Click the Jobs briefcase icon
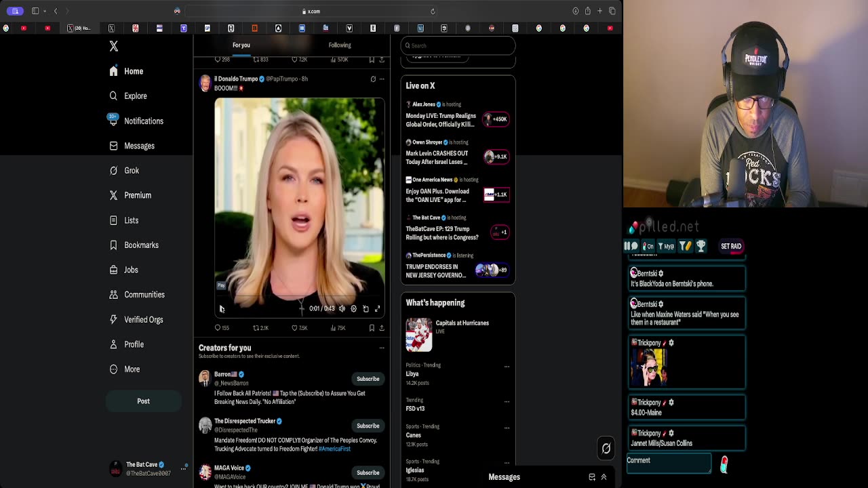Screen dimensions: 868x488 (113, 270)
